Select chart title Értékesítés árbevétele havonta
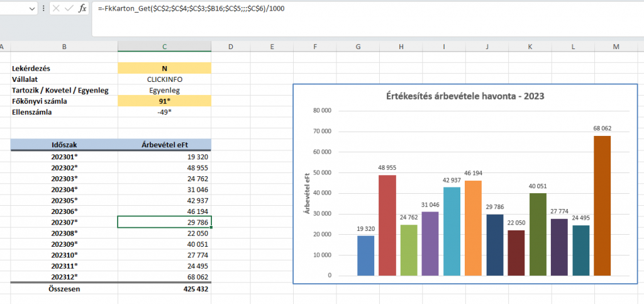This screenshot has width=644, height=304. click(464, 96)
